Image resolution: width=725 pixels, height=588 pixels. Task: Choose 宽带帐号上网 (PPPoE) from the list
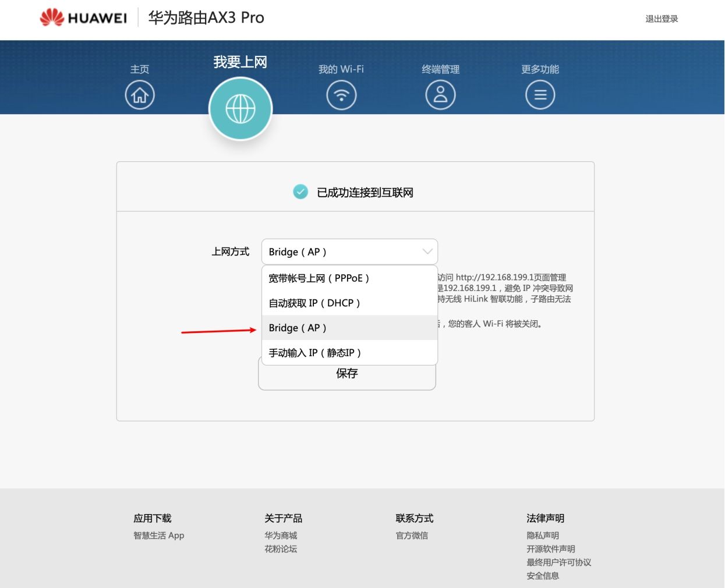pyautogui.click(x=349, y=278)
